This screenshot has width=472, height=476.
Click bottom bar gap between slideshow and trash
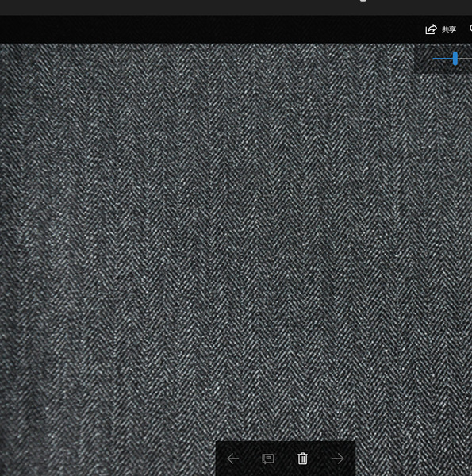coord(286,459)
